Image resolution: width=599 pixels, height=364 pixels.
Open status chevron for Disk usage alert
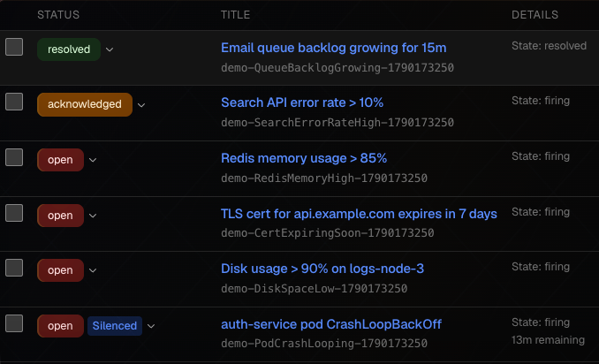click(x=93, y=270)
